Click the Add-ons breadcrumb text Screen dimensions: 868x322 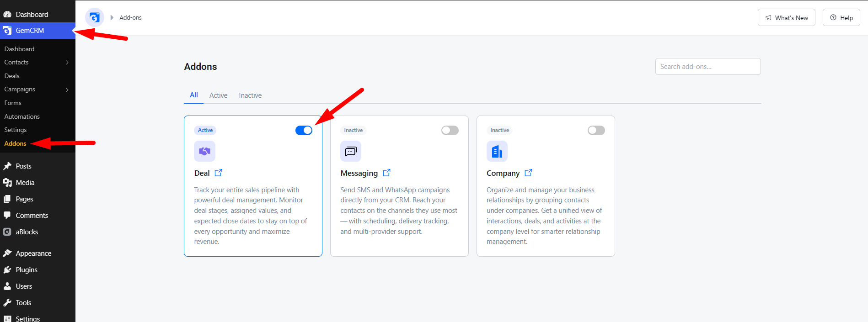130,17
